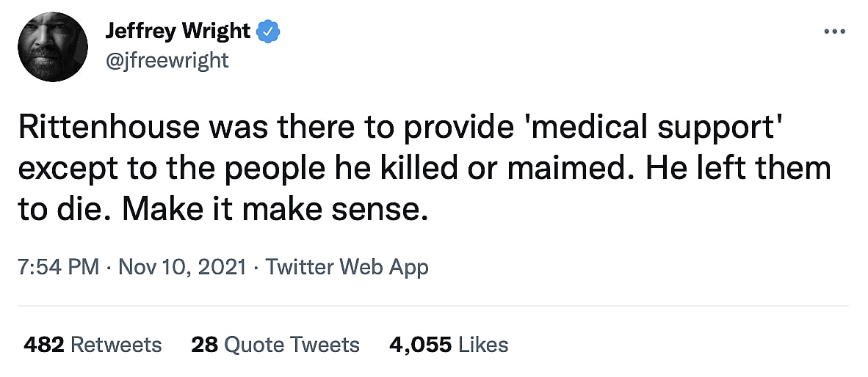
Task: Click the Jeffrey Wright display name
Action: coord(178,32)
